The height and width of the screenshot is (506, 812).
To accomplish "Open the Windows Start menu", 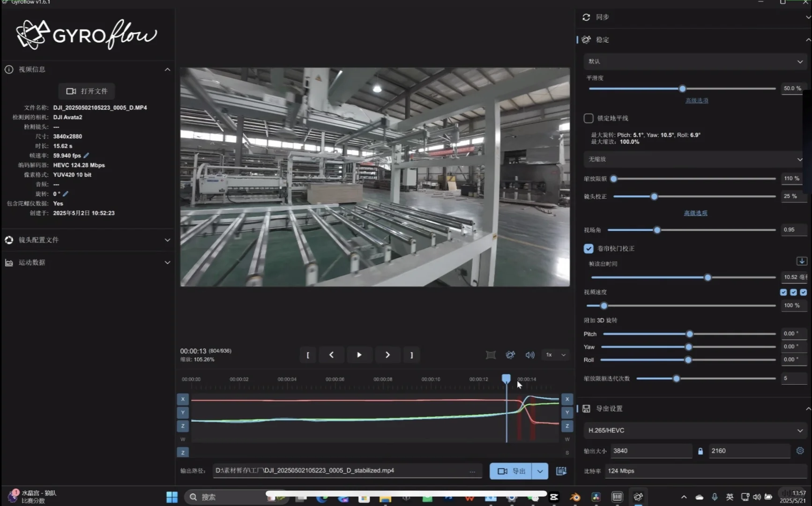I will coord(172,497).
